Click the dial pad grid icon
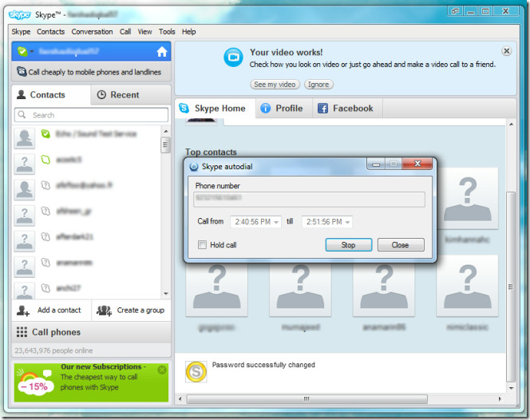 click(22, 332)
